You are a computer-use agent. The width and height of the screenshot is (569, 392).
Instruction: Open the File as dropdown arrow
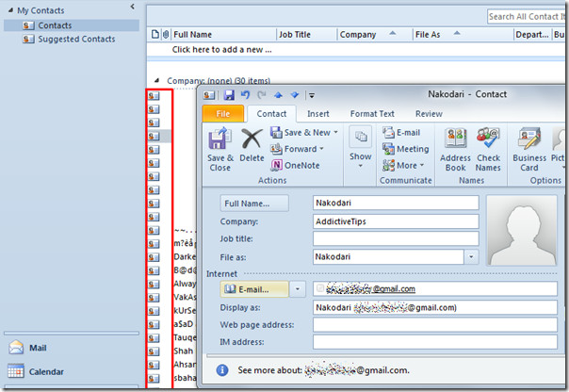471,257
